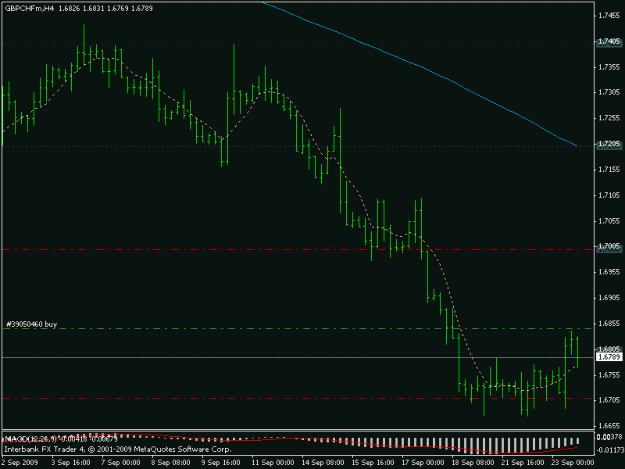The height and width of the screenshot is (469, 625).
Task: Click the 1.7255 price axis label
Action: [609, 118]
